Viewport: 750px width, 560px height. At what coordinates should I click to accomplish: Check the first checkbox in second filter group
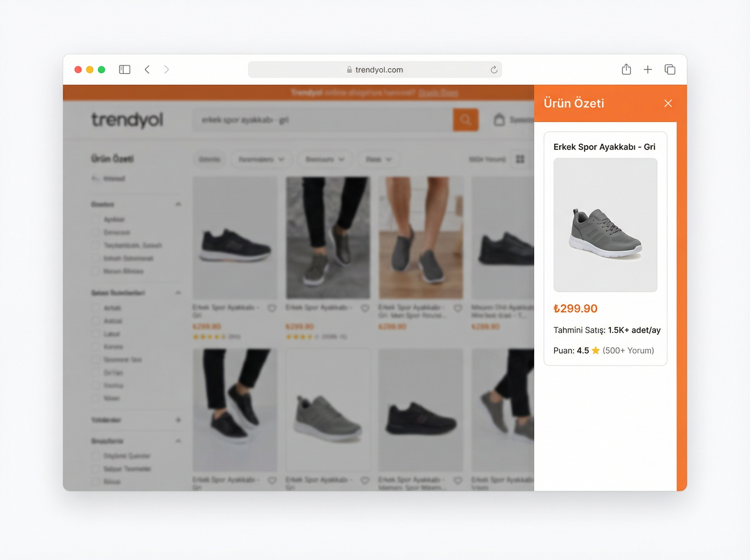click(95, 308)
